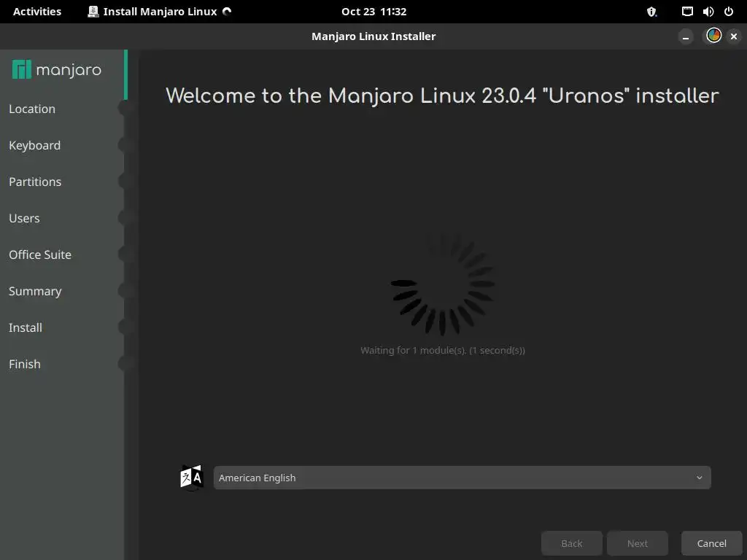
Task: Select the Install step in sidebar
Action: point(26,327)
